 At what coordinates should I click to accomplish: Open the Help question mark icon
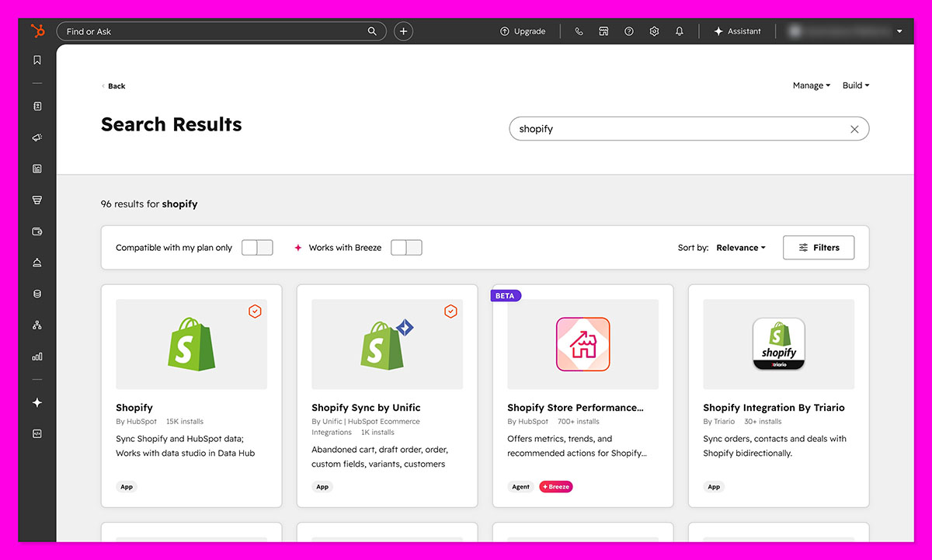629,31
